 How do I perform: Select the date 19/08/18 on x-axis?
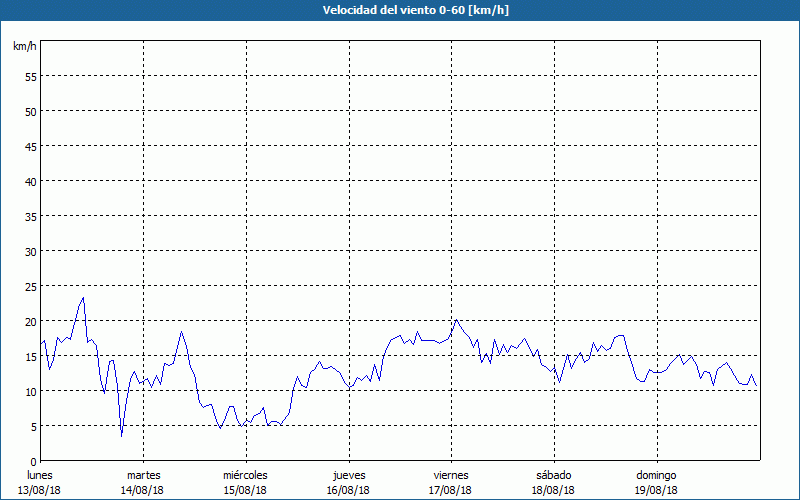click(656, 490)
